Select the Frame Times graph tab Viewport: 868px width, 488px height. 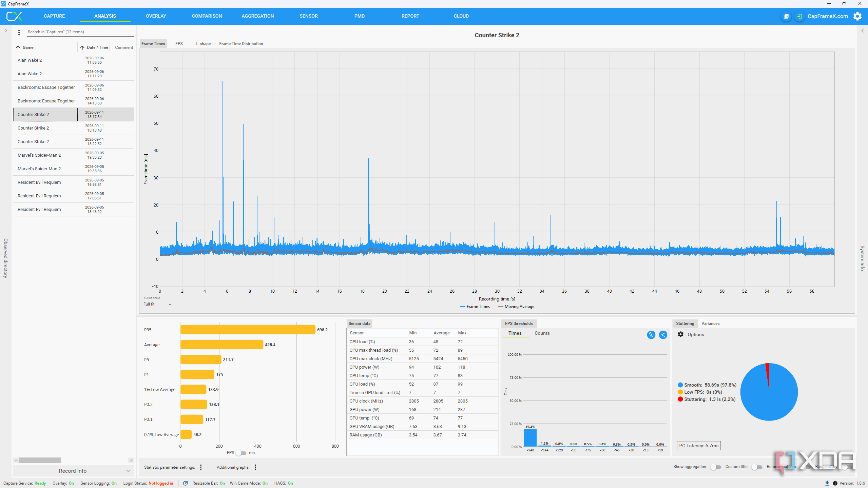(153, 44)
